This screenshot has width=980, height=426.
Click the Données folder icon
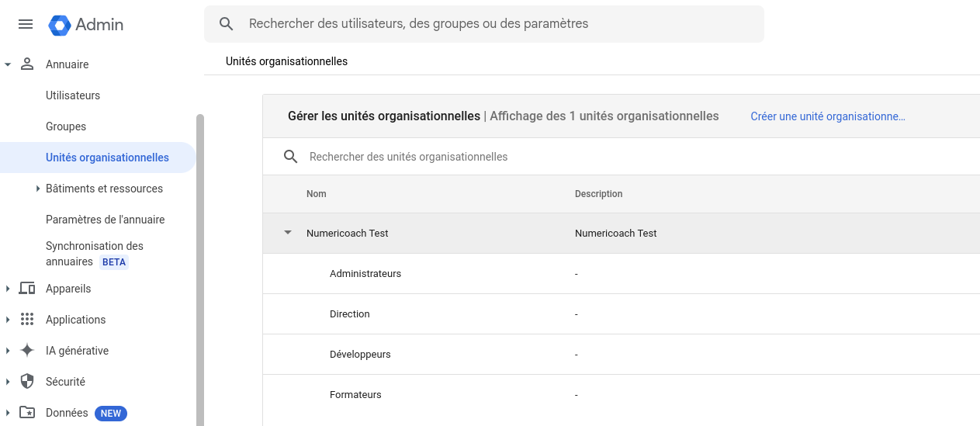point(27,413)
